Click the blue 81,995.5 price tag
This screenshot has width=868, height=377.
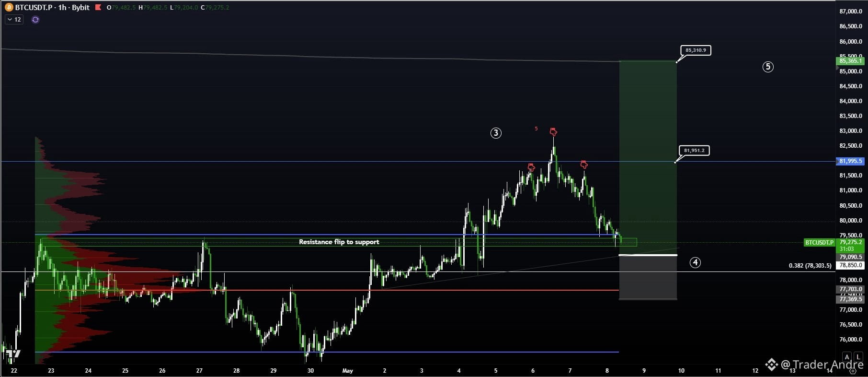coord(850,161)
